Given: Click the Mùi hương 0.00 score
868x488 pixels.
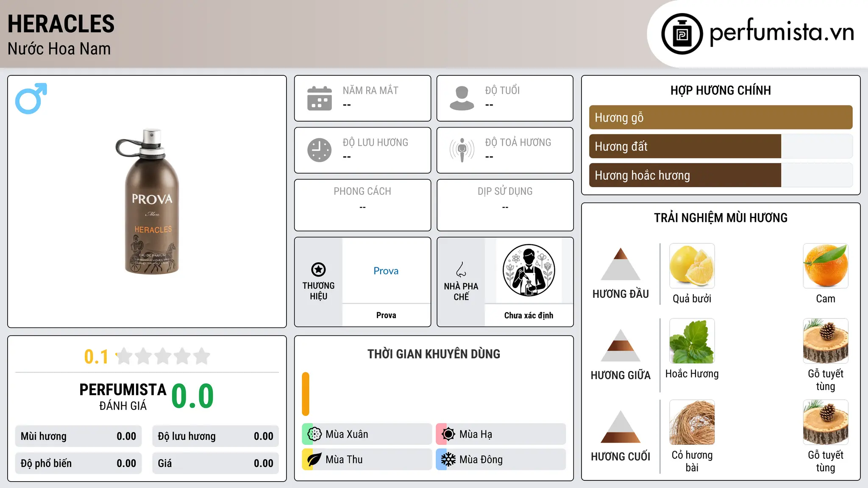Looking at the screenshot, I should tap(78, 436).
